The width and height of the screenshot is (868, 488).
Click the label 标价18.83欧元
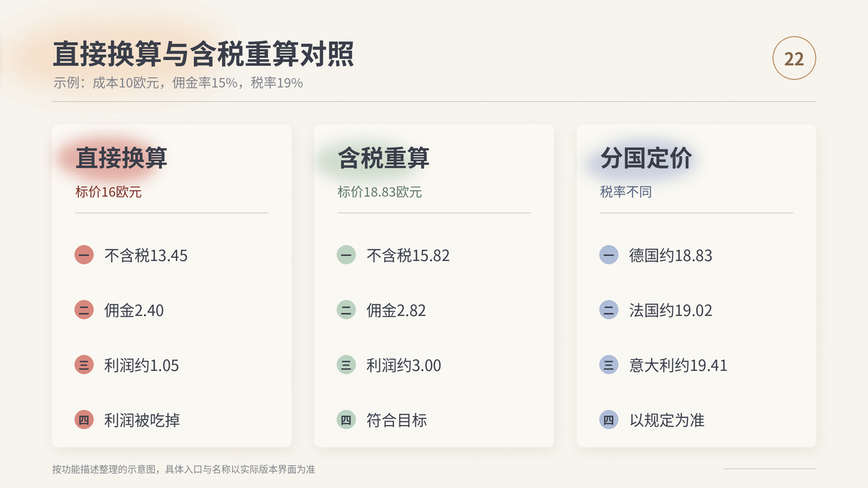point(380,192)
